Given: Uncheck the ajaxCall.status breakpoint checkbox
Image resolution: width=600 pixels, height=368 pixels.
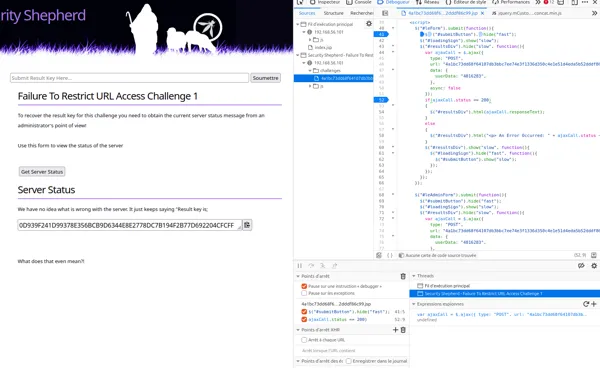Looking at the screenshot, I should tap(304, 319).
